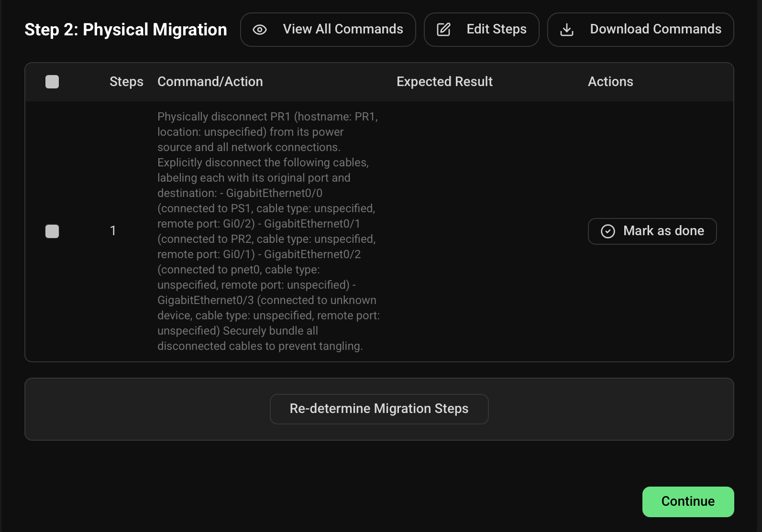Click the Step 2: Physical Migration heading
This screenshot has width=762, height=532.
[x=126, y=30]
